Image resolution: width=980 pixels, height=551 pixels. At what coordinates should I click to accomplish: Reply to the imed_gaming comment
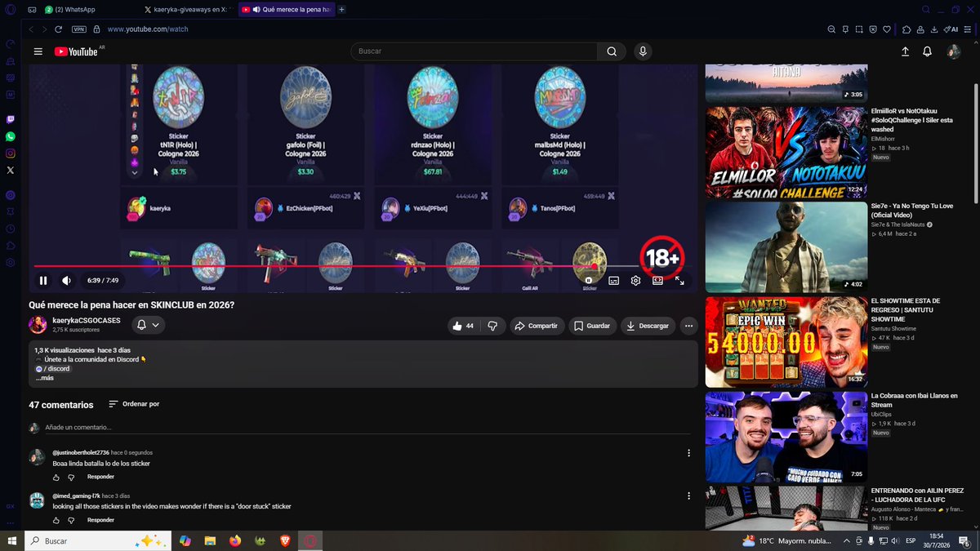[100, 520]
